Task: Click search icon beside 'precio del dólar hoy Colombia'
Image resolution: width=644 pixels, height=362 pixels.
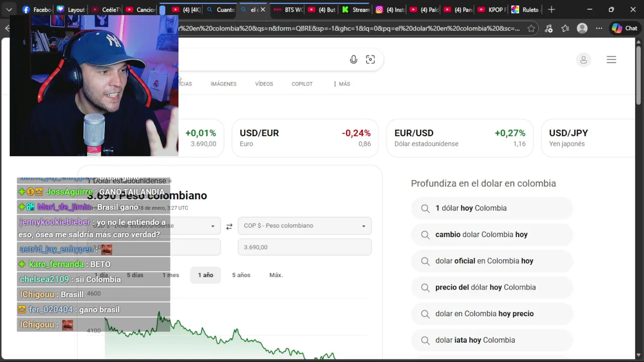Action: (426, 288)
